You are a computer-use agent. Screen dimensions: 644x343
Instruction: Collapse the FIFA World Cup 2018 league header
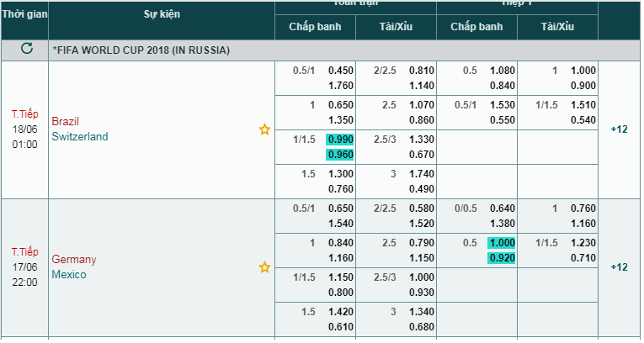click(141, 50)
